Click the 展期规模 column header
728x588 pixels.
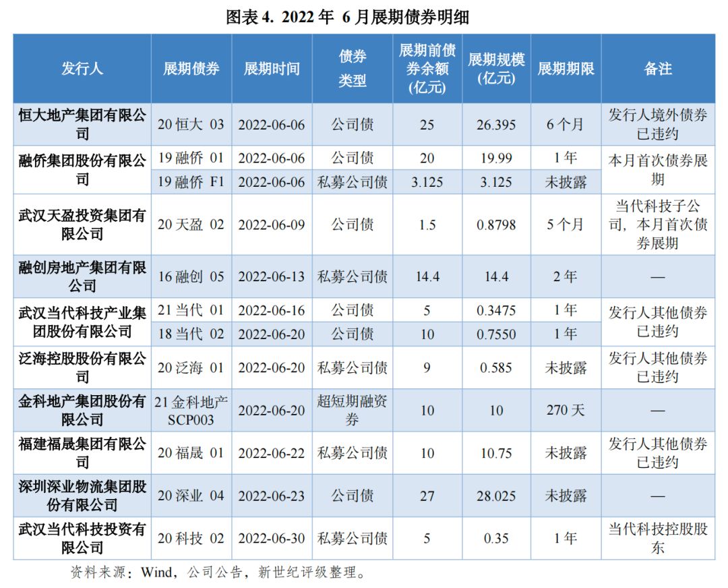pos(494,67)
